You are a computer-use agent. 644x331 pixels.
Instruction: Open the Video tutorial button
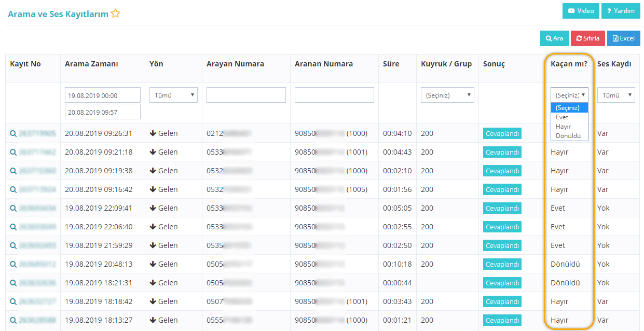[581, 11]
